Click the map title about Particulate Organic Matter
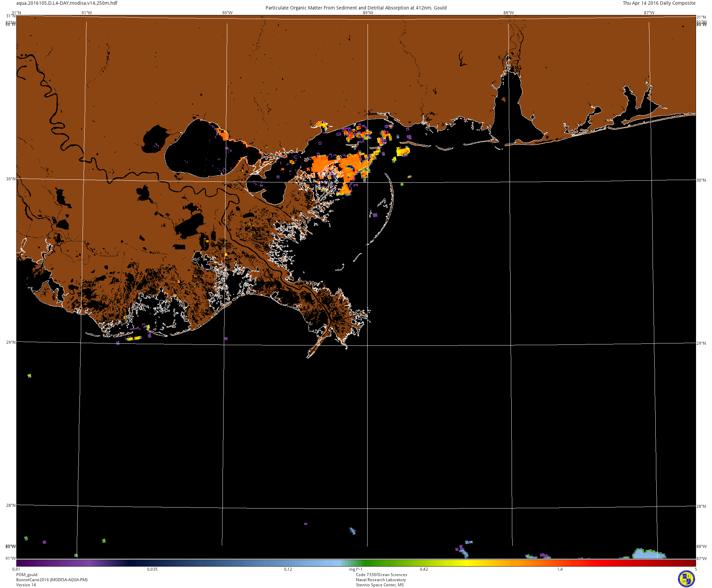Image resolution: width=712 pixels, height=588 pixels. pyautogui.click(x=356, y=8)
